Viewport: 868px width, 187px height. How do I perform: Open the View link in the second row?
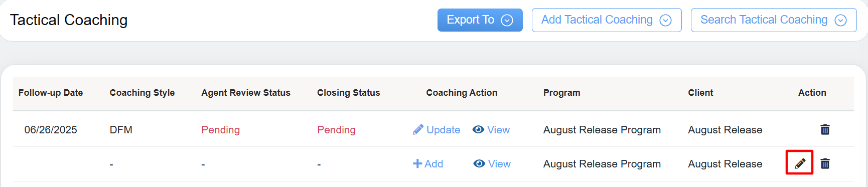tap(499, 164)
